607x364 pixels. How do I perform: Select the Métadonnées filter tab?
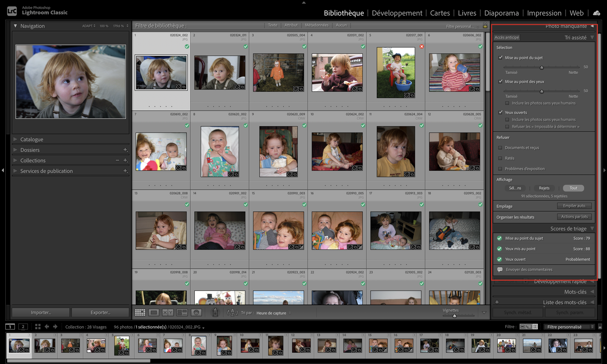[x=316, y=25]
